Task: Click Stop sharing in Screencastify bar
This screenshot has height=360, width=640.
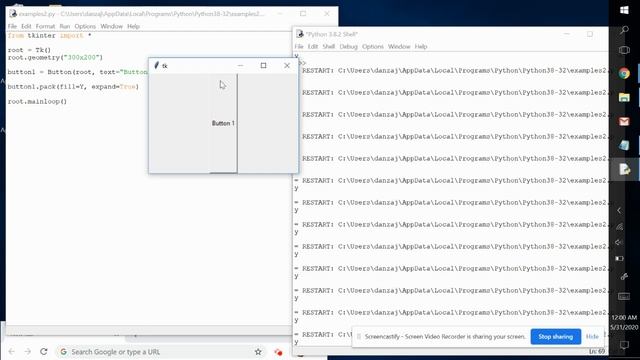Action: (556, 337)
